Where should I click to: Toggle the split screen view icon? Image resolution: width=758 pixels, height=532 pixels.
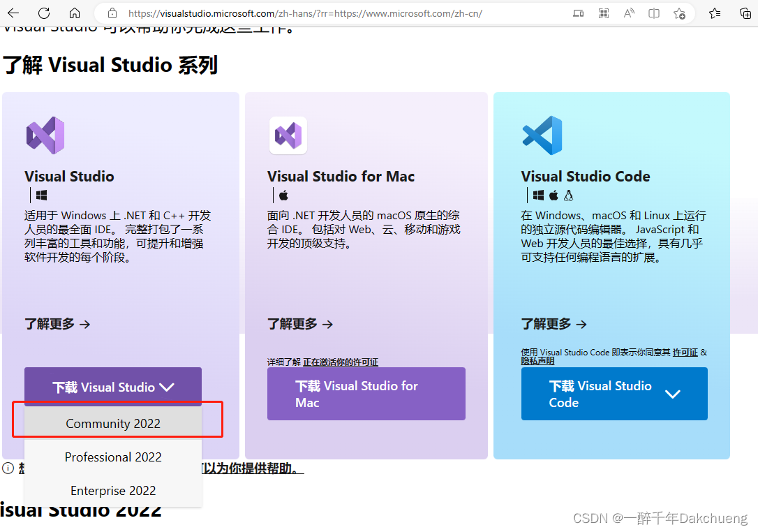coord(653,12)
